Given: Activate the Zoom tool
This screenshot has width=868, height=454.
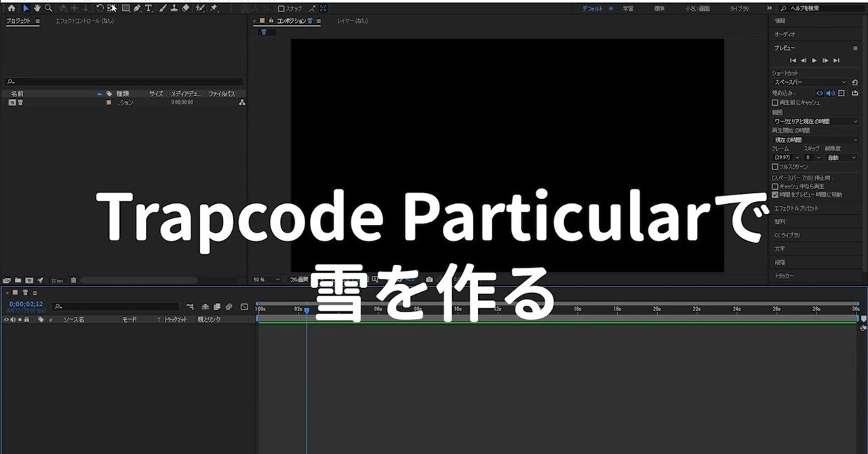Looking at the screenshot, I should pyautogui.click(x=50, y=8).
